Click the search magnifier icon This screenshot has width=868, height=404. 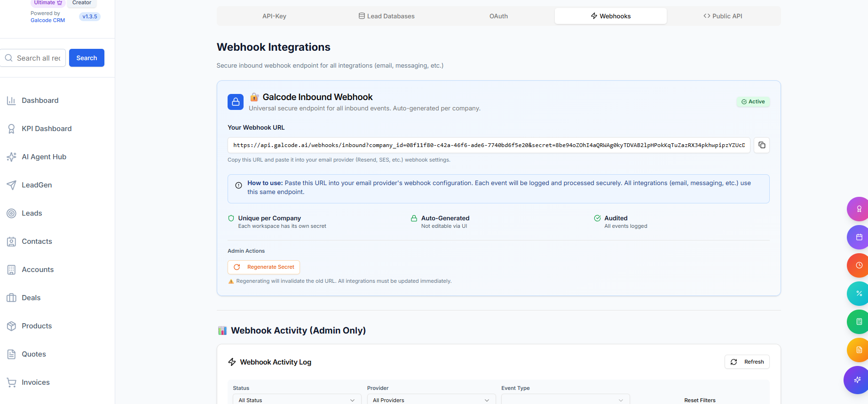pos(9,58)
